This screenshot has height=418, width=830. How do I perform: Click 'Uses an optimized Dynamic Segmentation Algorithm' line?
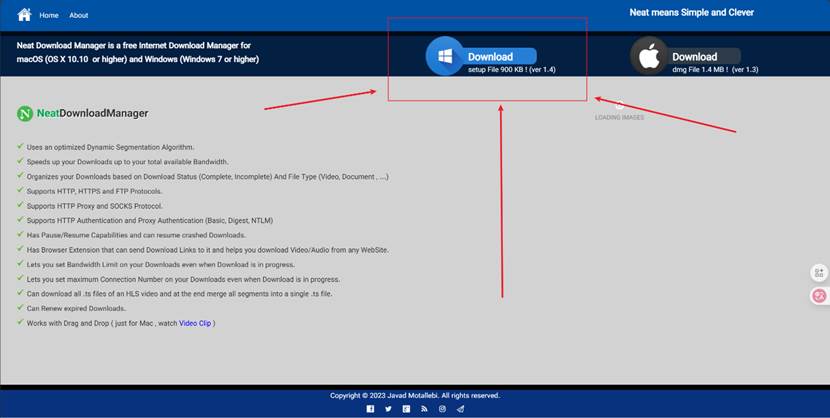[111, 147]
